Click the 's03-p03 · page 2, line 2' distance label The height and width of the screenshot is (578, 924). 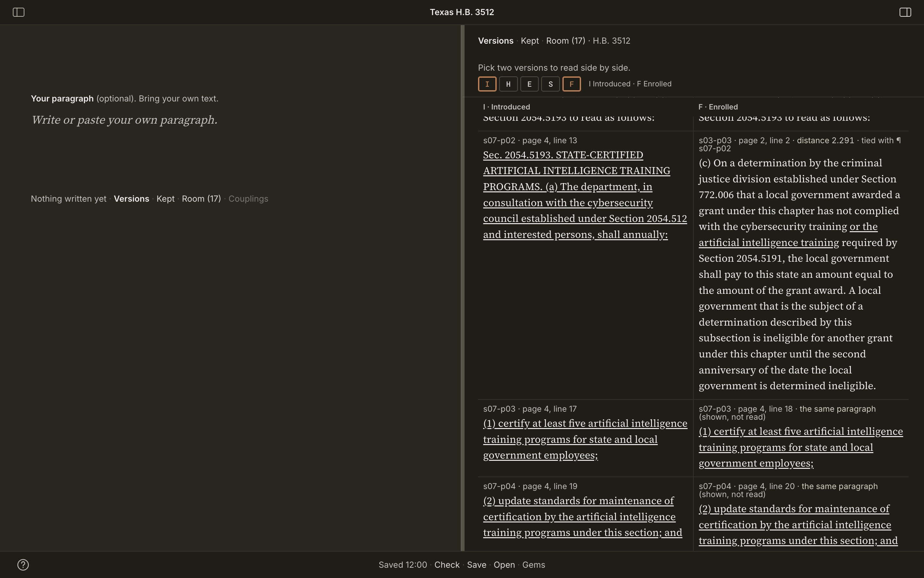(800, 144)
